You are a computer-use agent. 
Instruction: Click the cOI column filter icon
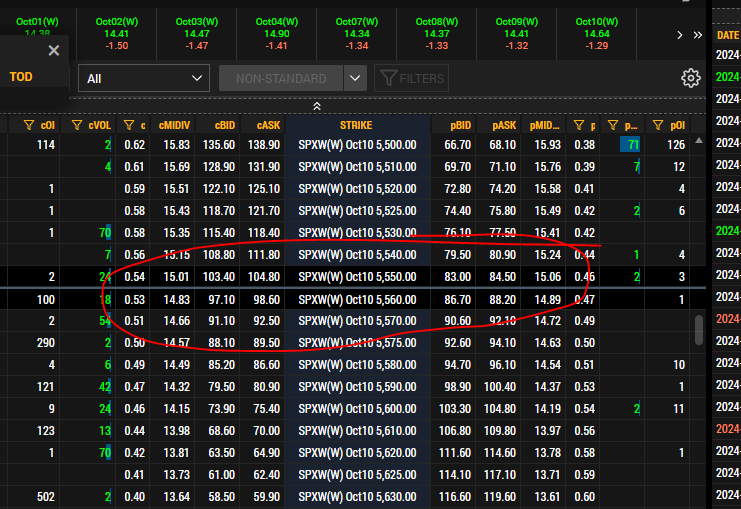(x=29, y=125)
